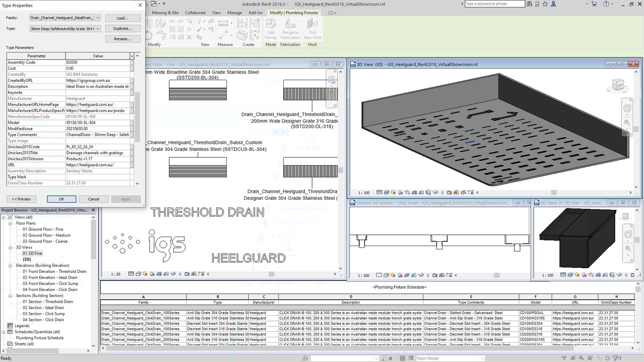Screen dimensions: 644x362
Task: Close the Project Browser panel
Action: click(x=93, y=210)
